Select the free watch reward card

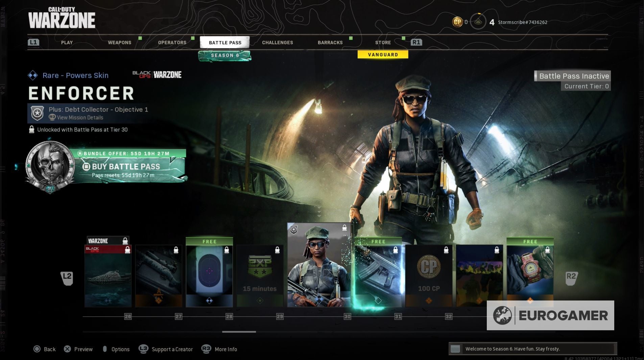(x=530, y=273)
